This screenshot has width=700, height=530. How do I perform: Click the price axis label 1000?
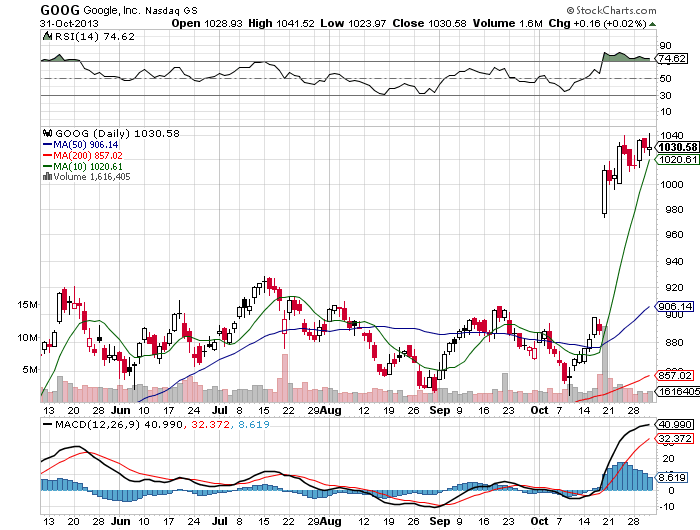click(x=671, y=184)
